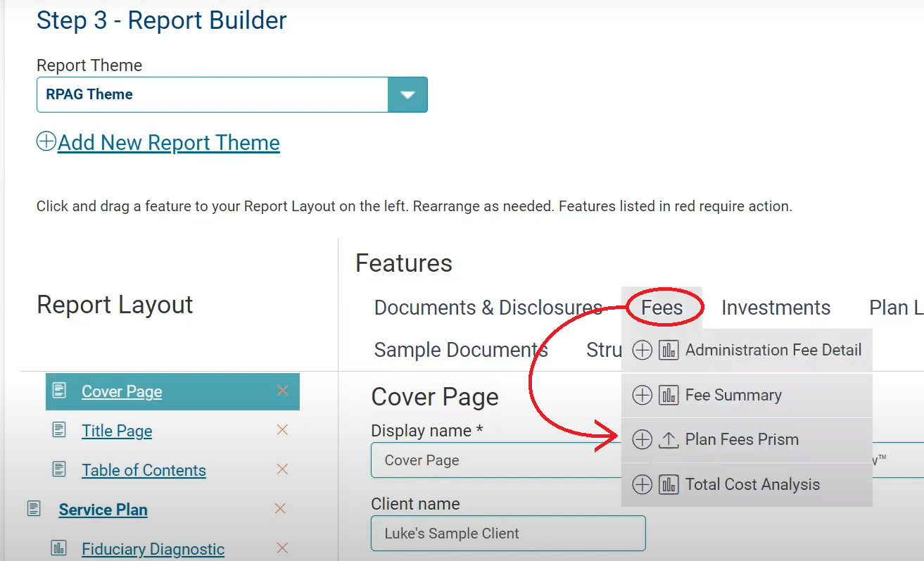This screenshot has height=561, width=924.
Task: Click chart icon beside Total Cost Analysis
Action: pyautogui.click(x=669, y=484)
